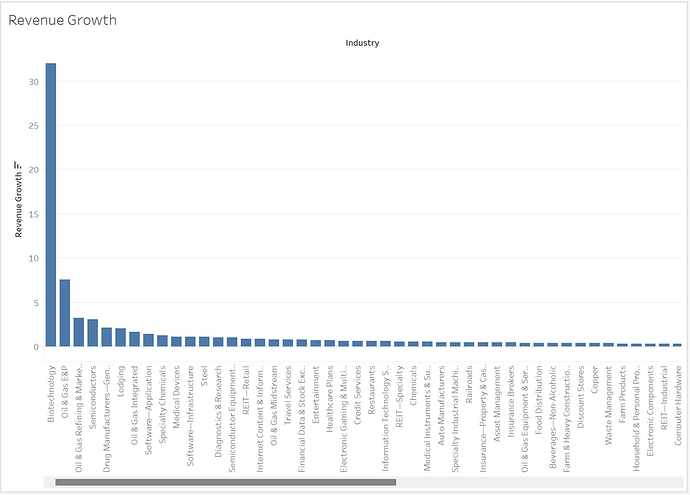Viewport: 690px width, 495px height.
Task: Click the Revenue Growth chart title
Action: point(62,20)
